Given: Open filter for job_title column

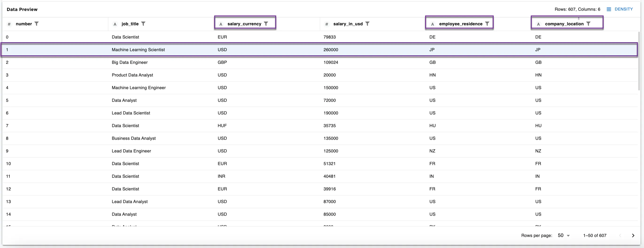Looking at the screenshot, I should pyautogui.click(x=143, y=24).
